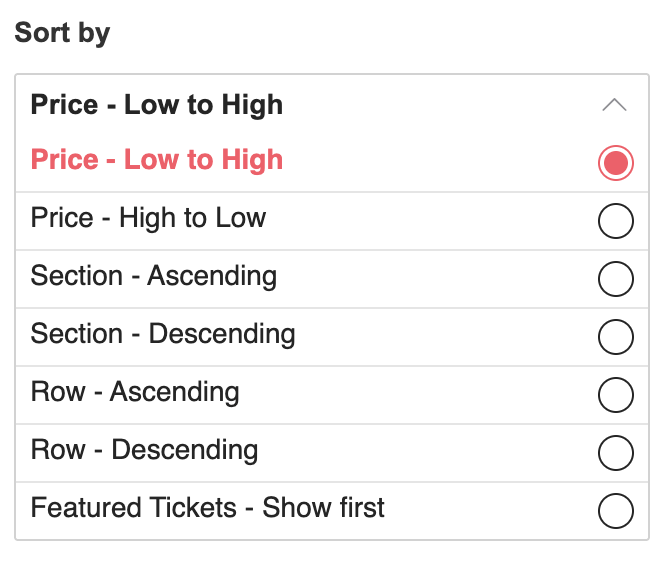
Task: Pick the Row - Descending radio button
Action: (615, 453)
